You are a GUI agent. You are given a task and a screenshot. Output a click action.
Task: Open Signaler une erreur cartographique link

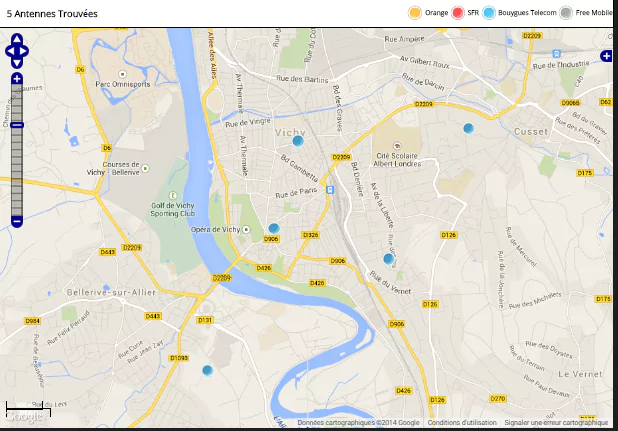(x=556, y=422)
